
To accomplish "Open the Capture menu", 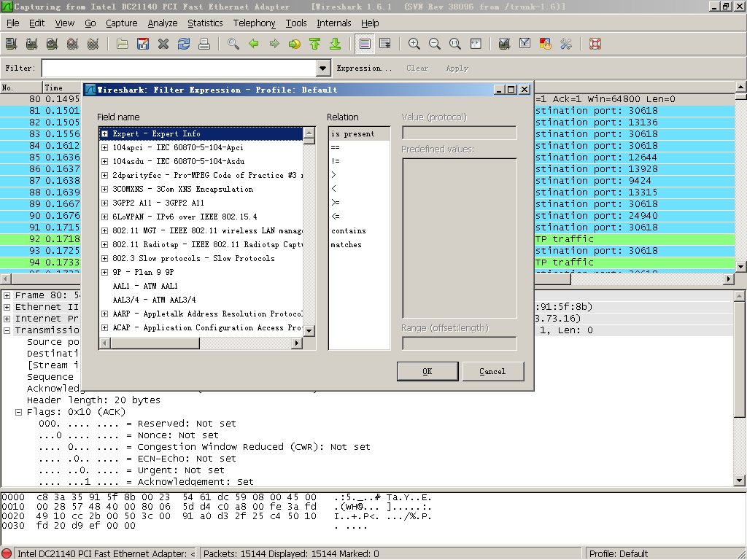I will point(122,23).
